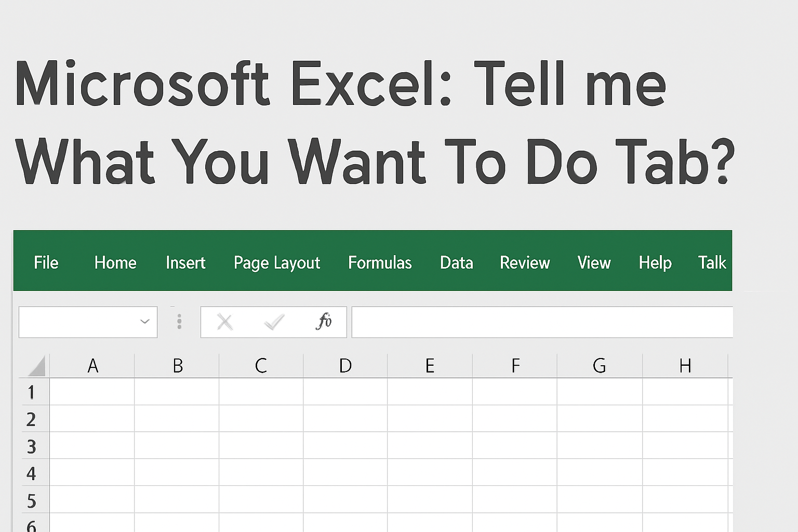Open the Name Box dropdown arrow
The image size is (798, 532).
(x=144, y=322)
